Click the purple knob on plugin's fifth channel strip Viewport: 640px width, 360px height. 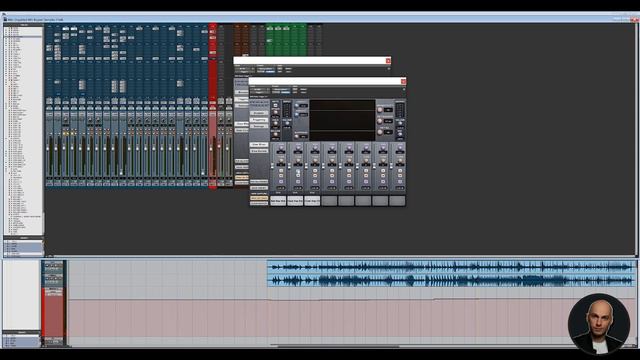(x=349, y=147)
